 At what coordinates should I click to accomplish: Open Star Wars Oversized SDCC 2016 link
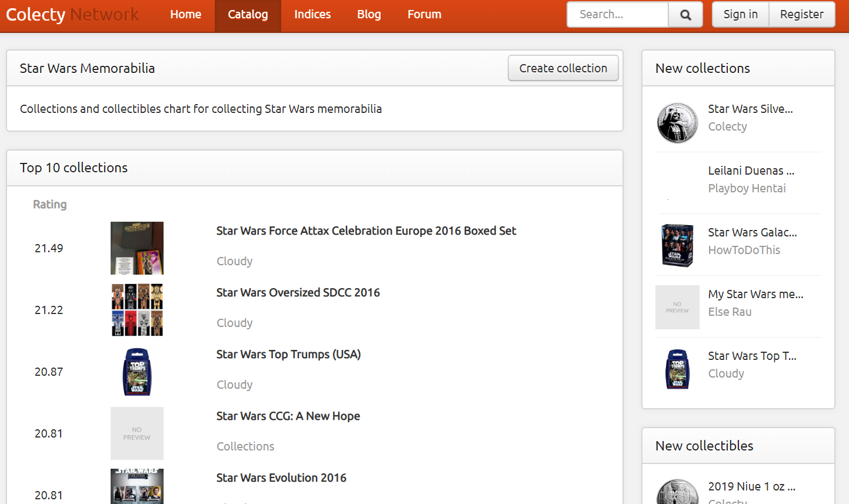point(298,292)
